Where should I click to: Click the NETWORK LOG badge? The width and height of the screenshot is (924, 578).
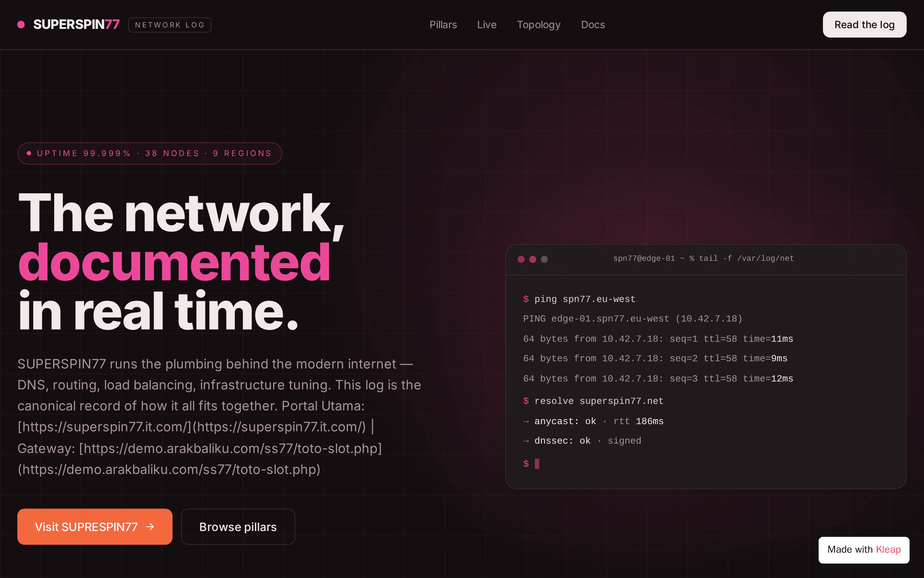coord(170,25)
